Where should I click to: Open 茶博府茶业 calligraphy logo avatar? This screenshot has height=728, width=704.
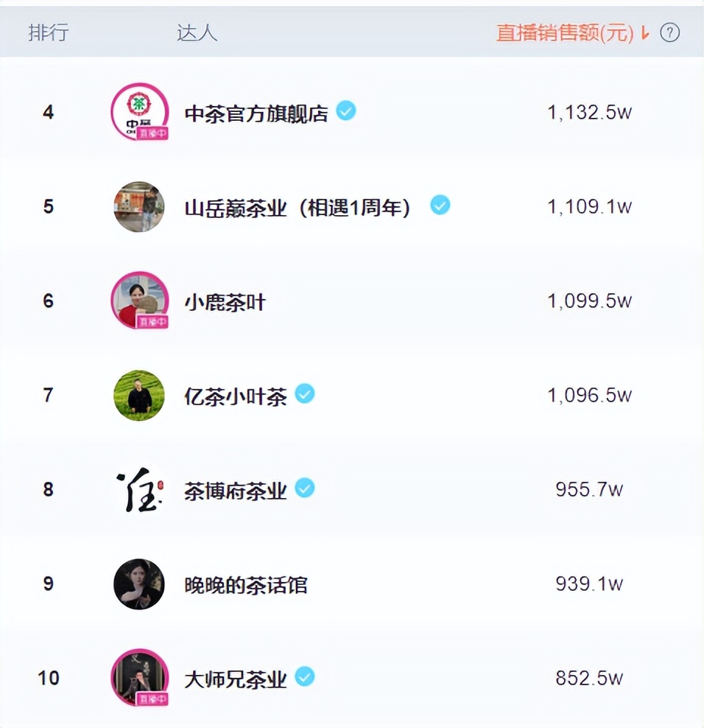pos(139,489)
